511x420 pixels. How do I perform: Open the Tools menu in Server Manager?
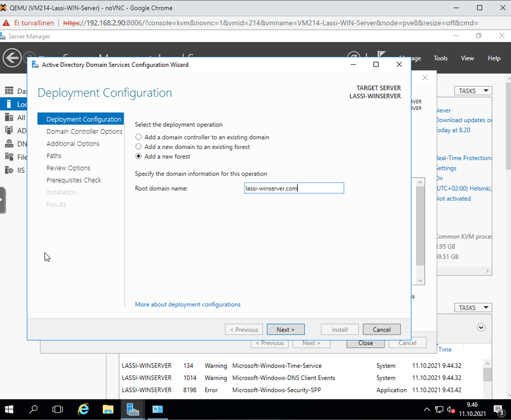click(x=440, y=58)
